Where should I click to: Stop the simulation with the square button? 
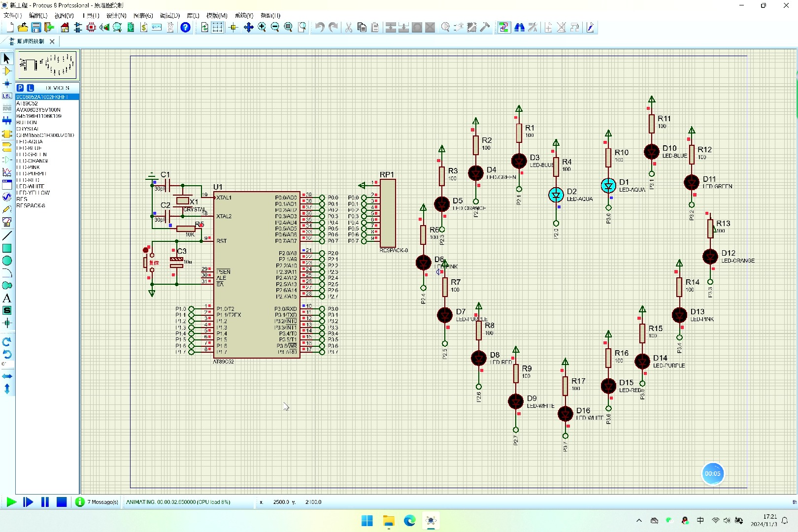click(x=62, y=502)
